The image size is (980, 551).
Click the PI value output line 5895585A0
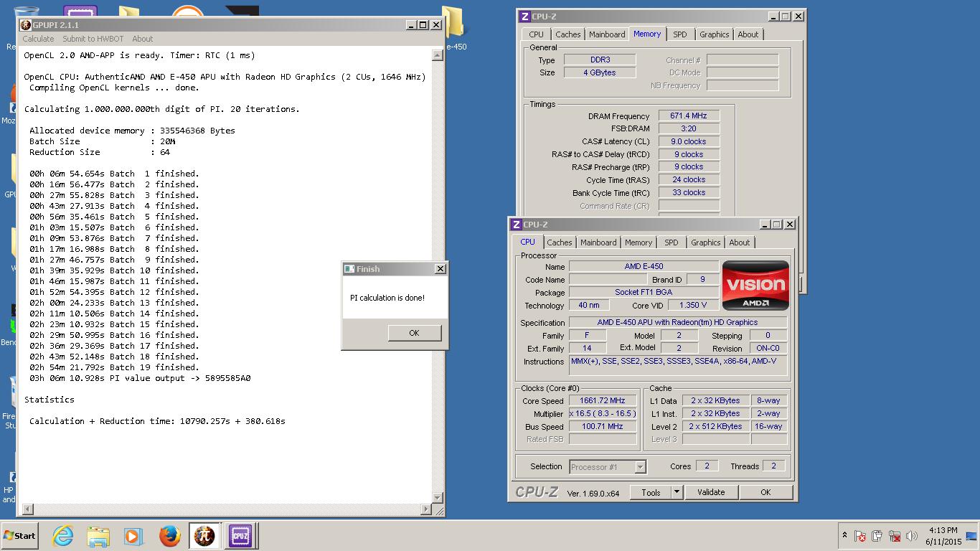click(x=140, y=378)
